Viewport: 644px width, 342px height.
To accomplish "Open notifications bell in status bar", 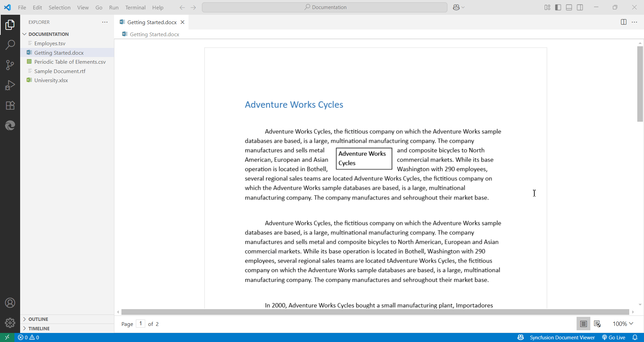I will tap(635, 337).
